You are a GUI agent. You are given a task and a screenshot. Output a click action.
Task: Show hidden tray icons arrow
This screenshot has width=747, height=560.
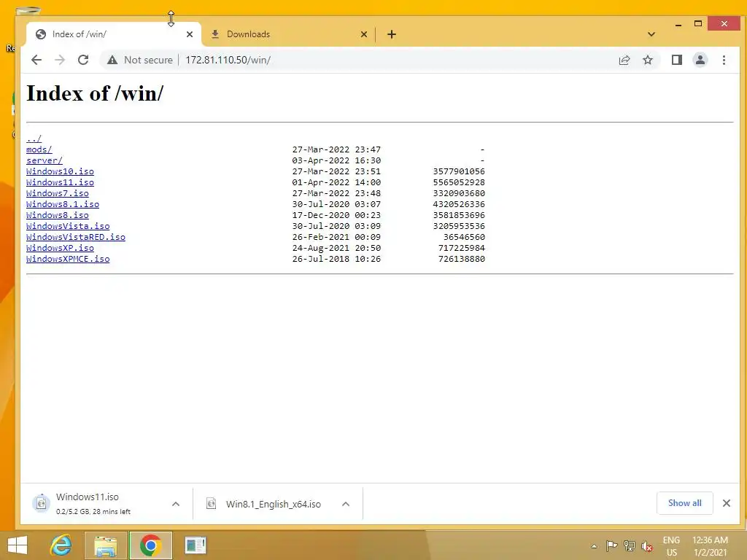coord(594,546)
